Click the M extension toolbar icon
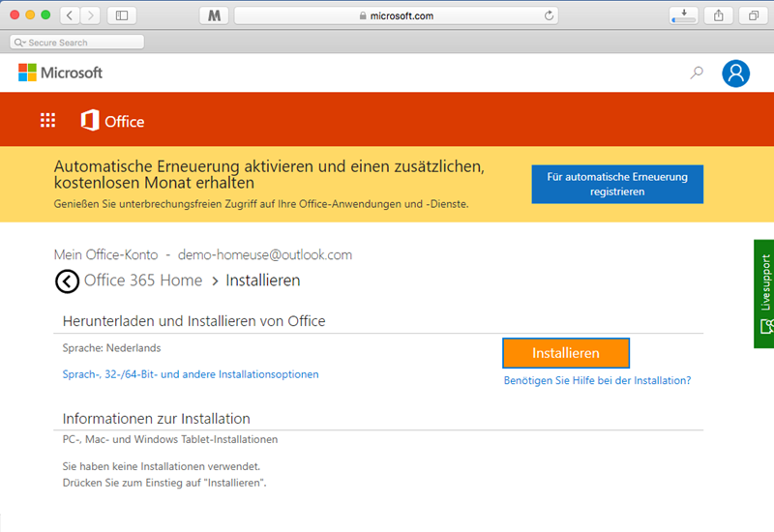774x532 pixels. pyautogui.click(x=214, y=15)
